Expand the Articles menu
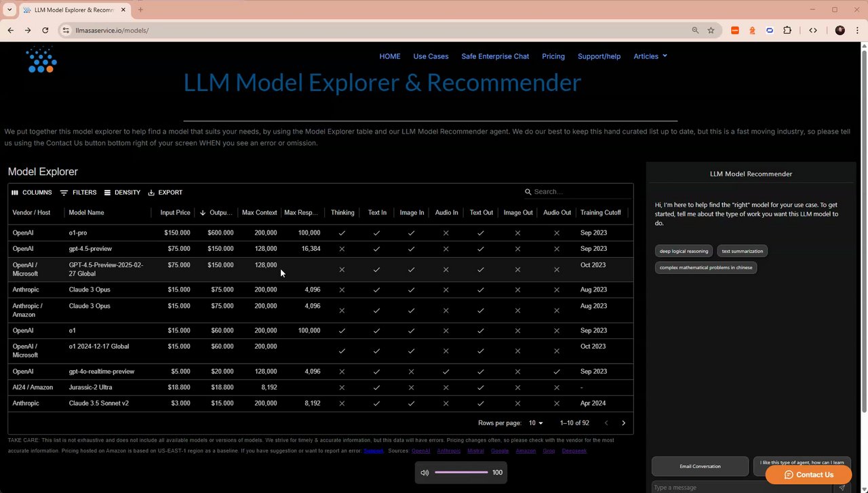The height and width of the screenshot is (493, 868). [650, 56]
